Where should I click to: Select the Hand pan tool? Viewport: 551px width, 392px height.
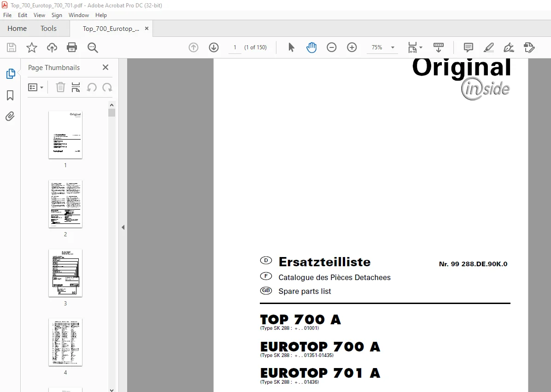click(x=311, y=47)
